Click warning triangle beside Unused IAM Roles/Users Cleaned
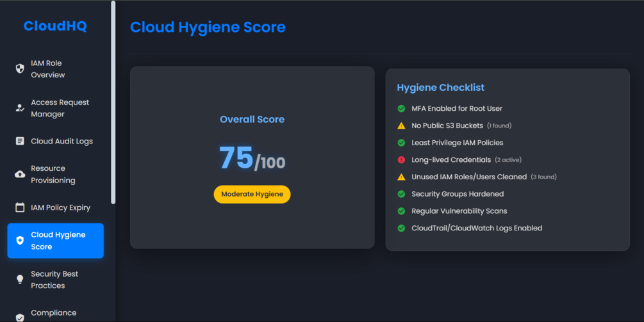This screenshot has height=322, width=644. tap(401, 177)
